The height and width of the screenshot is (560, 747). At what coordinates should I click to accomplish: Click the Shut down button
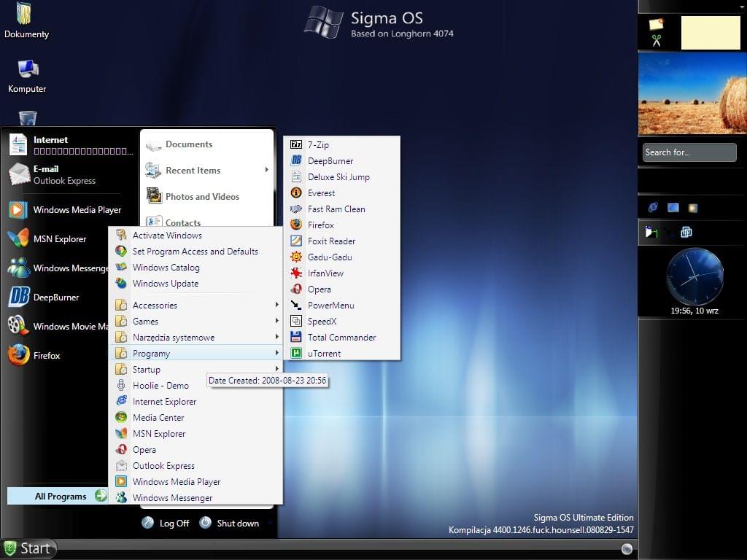(230, 523)
